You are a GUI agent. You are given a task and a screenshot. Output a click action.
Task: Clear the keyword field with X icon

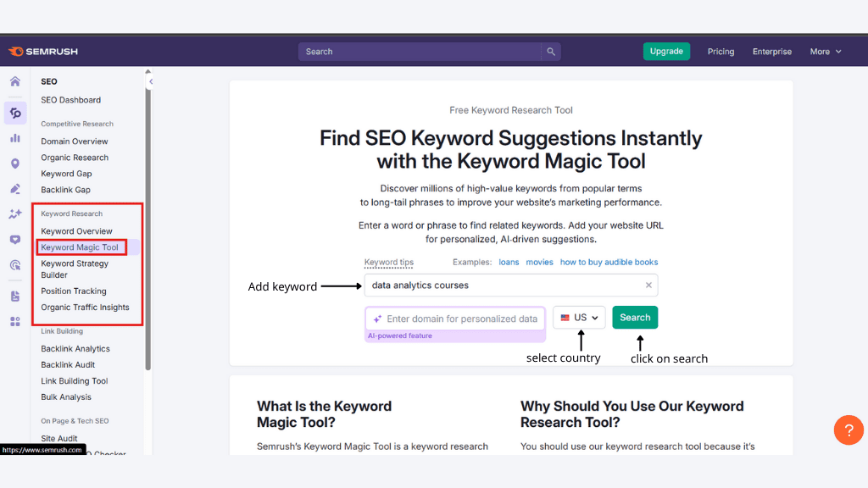[648, 286]
